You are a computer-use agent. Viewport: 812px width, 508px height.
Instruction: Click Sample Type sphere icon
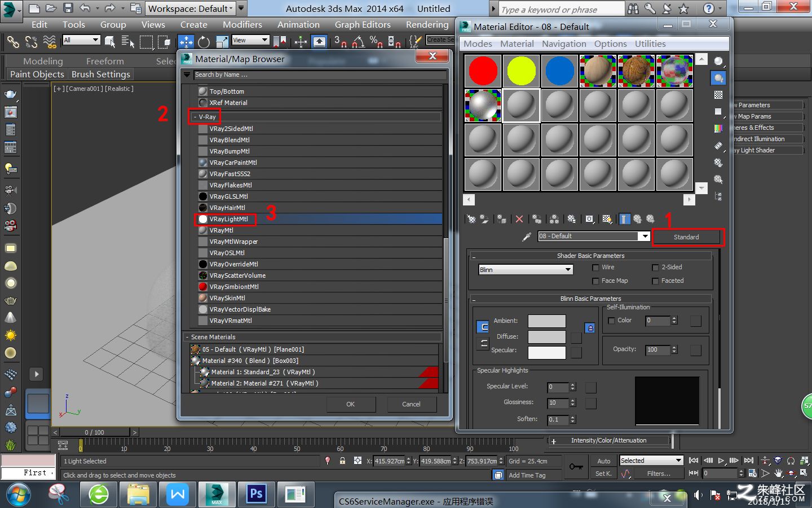[x=718, y=62]
